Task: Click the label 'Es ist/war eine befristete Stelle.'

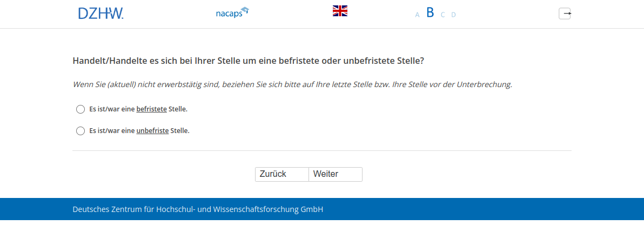Action: [x=138, y=109]
